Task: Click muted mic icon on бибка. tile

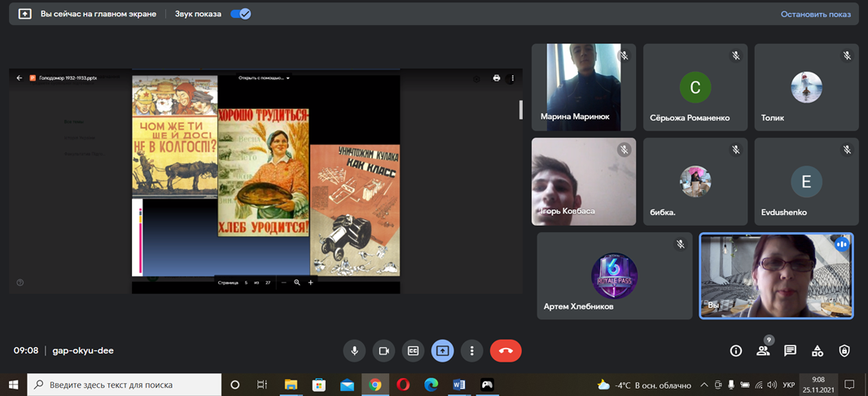Action: click(x=736, y=150)
